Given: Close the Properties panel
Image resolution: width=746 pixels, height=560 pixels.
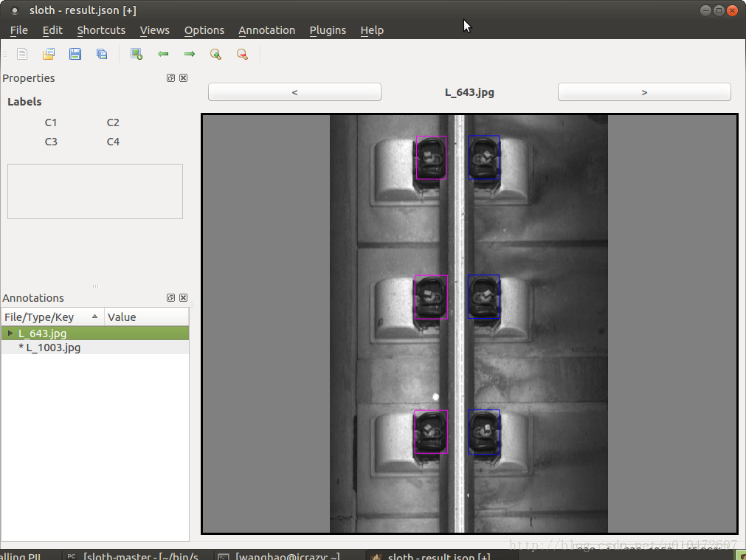Looking at the screenshot, I should (x=183, y=78).
